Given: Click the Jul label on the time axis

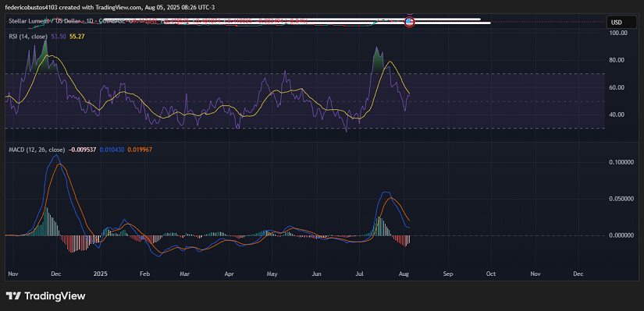Looking at the screenshot, I should (x=359, y=274).
